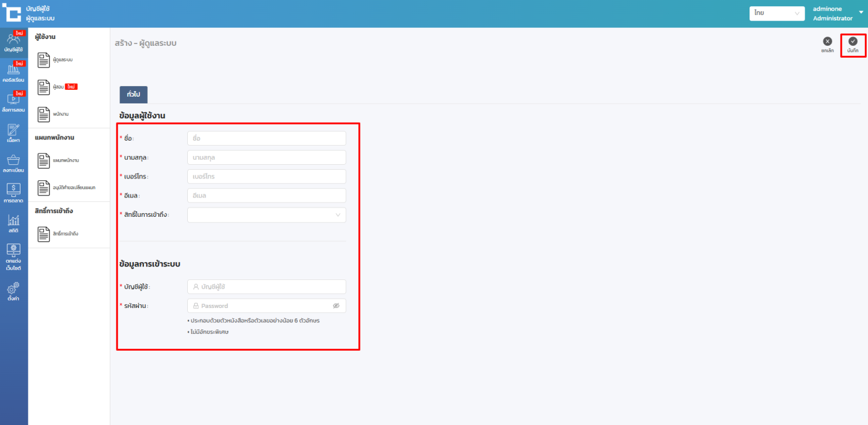
Task: Open the ลงทะเบียน (registration) basket icon
Action: tap(14, 163)
